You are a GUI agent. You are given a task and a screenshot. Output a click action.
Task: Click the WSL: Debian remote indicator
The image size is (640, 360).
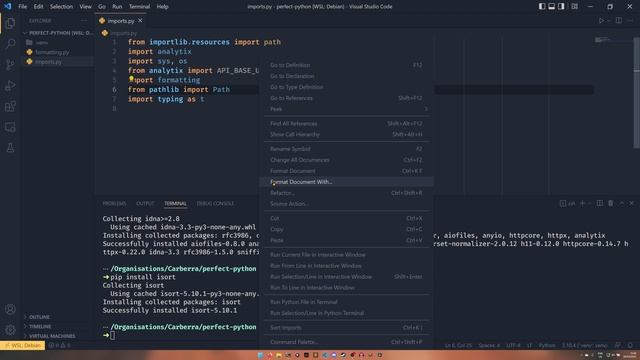pos(22,345)
